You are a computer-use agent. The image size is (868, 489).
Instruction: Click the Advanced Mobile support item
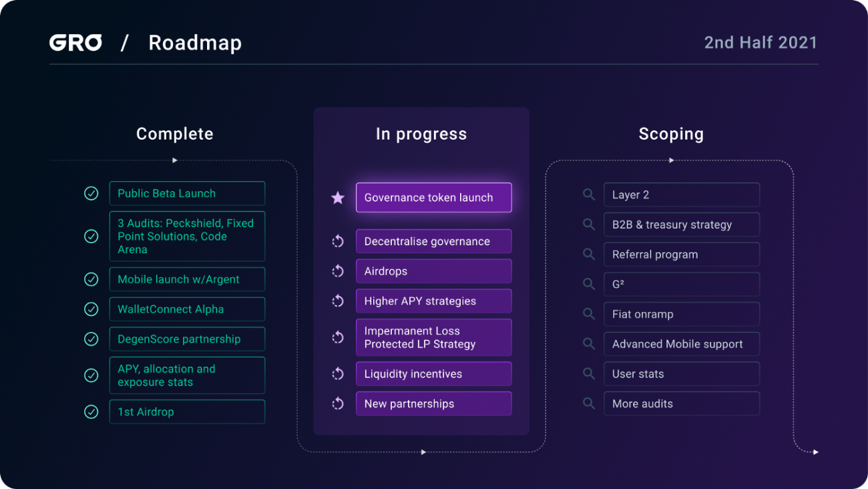tap(682, 344)
